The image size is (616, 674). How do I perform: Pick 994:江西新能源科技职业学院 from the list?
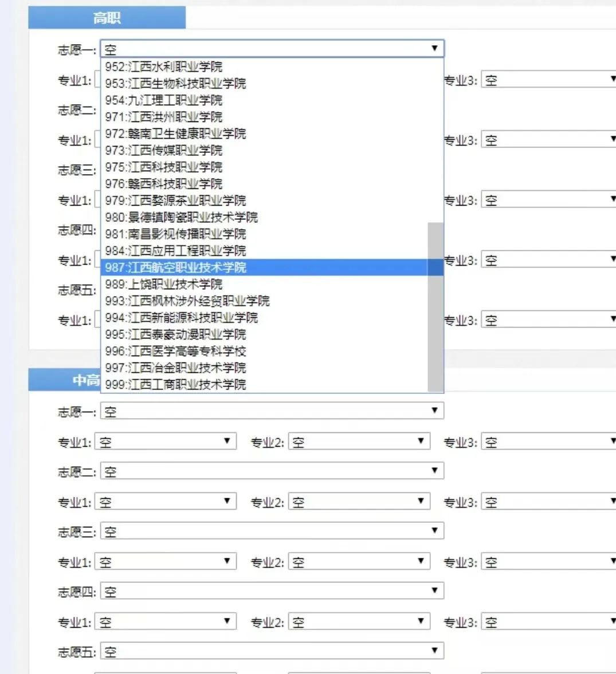[178, 318]
